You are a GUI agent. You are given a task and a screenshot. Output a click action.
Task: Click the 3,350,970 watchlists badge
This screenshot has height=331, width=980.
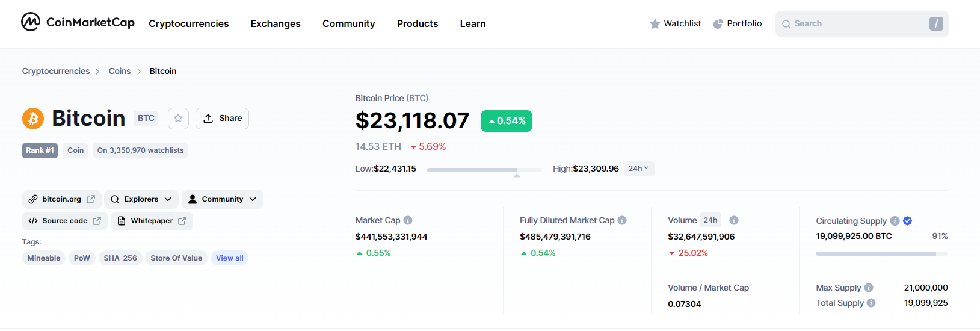[140, 150]
